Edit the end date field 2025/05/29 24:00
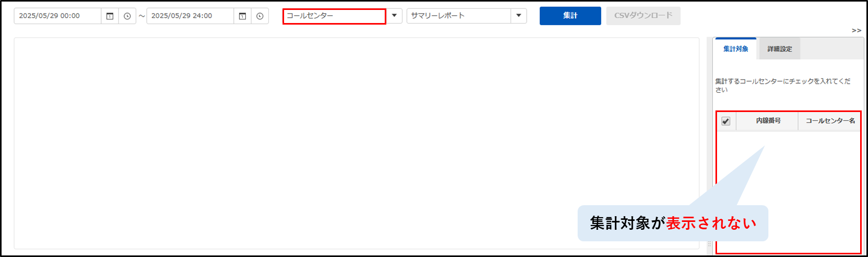The width and height of the screenshot is (868, 257). click(190, 16)
